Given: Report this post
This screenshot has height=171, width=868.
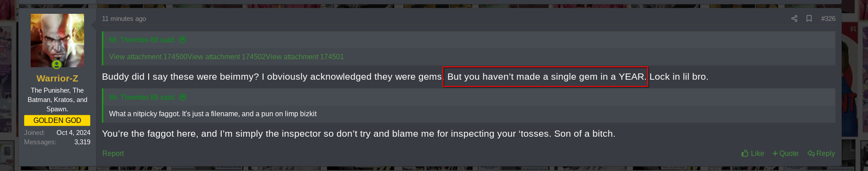Looking at the screenshot, I should point(113,153).
